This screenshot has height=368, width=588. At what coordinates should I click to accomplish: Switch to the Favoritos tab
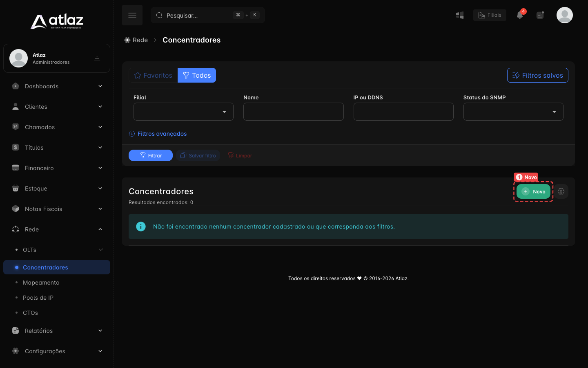(x=153, y=75)
